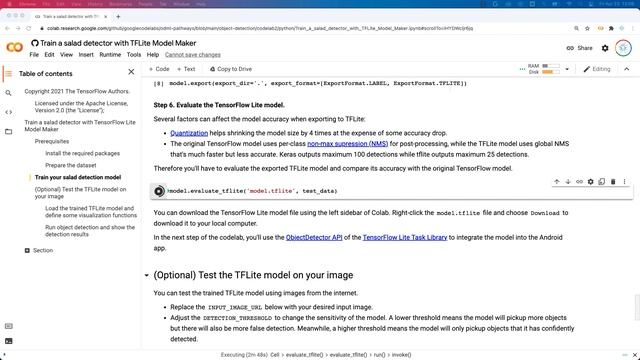Open a new browser tab
The height and width of the screenshot is (360, 640).
118,16
